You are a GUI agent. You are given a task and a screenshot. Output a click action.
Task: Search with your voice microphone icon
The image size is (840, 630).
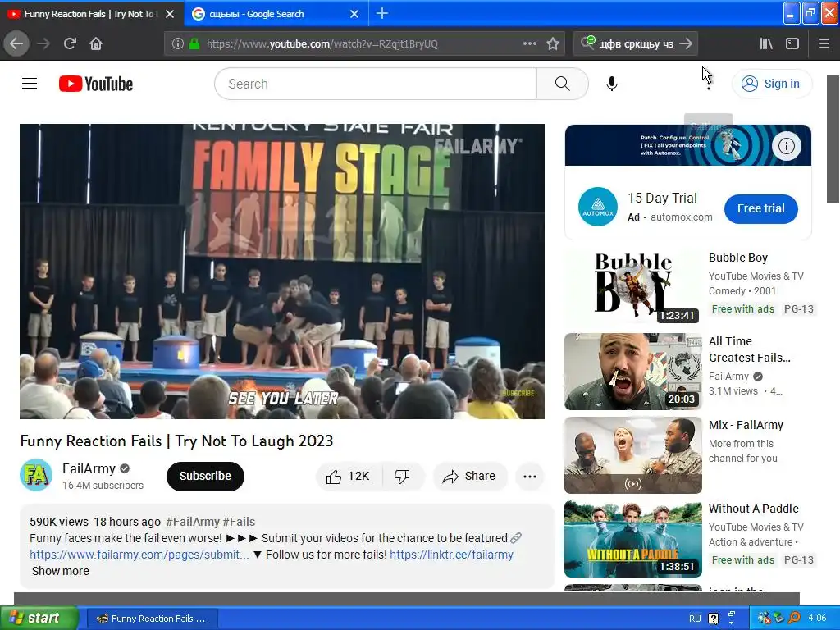tap(612, 84)
